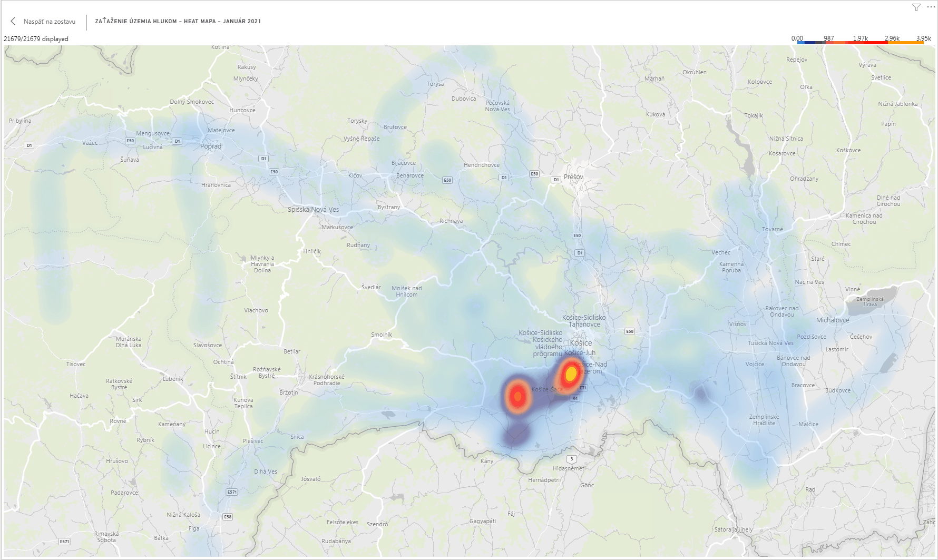Click the Zemplínska šírava lake
The width and height of the screenshot is (938, 560).
872,300
